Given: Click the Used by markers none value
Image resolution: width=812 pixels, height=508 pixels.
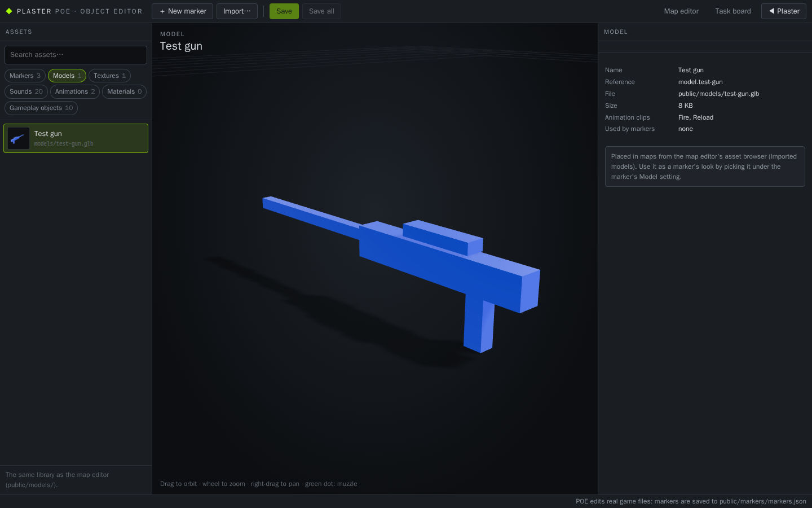Looking at the screenshot, I should tap(686, 129).
